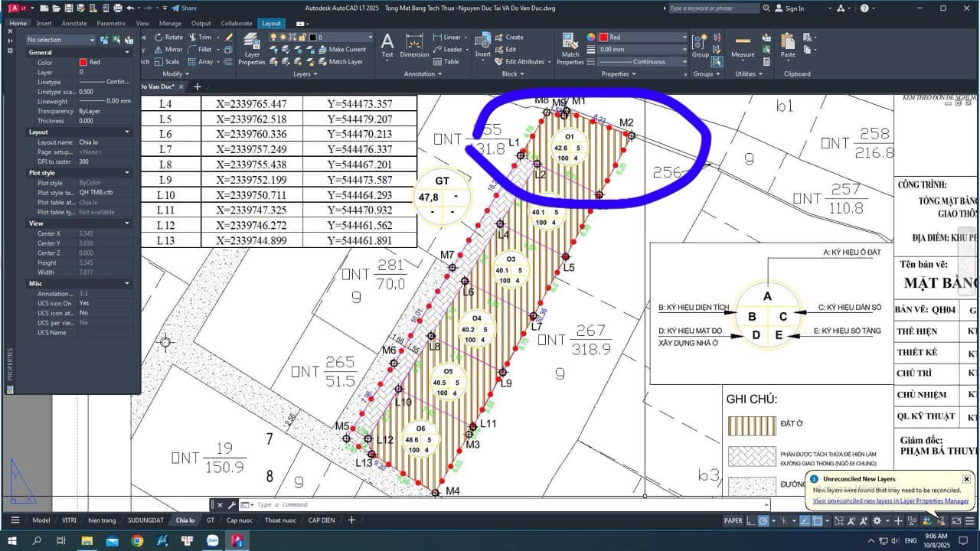Open the unreconciled new layers link
The image size is (980, 551).
(x=890, y=501)
